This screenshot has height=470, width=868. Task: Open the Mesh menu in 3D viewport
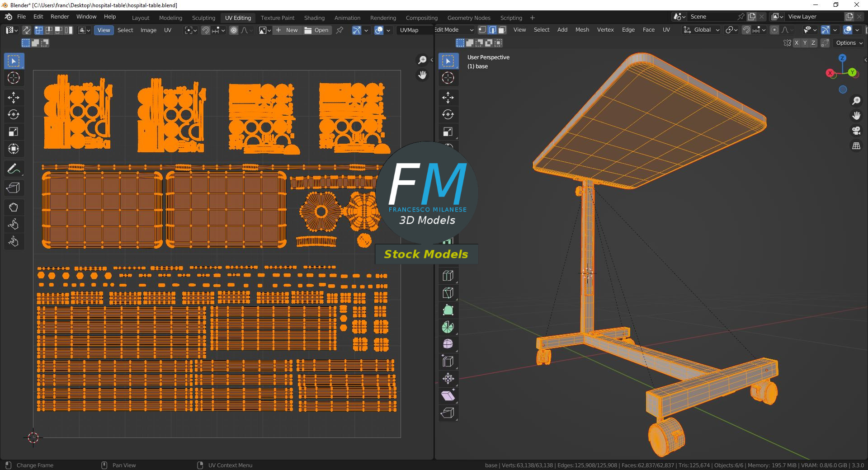(x=582, y=30)
